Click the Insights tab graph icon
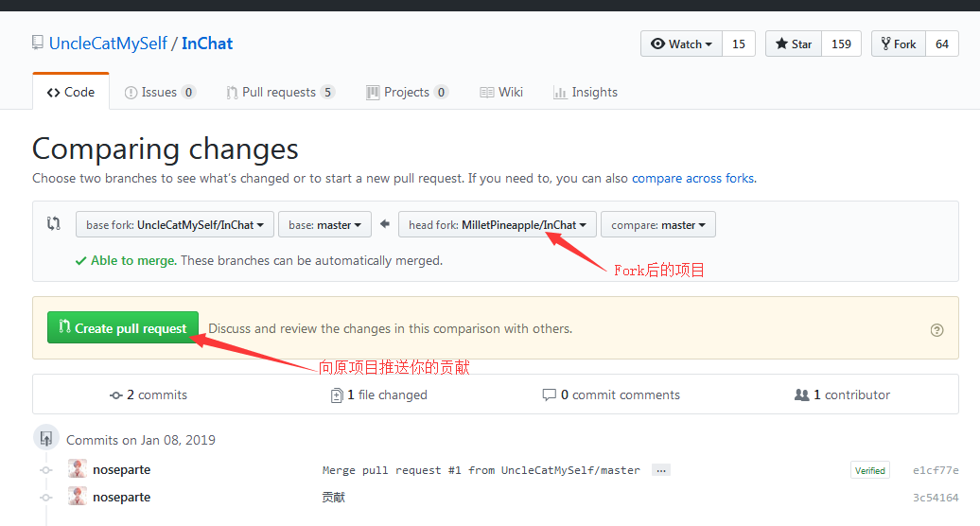The width and height of the screenshot is (980, 526). point(559,93)
